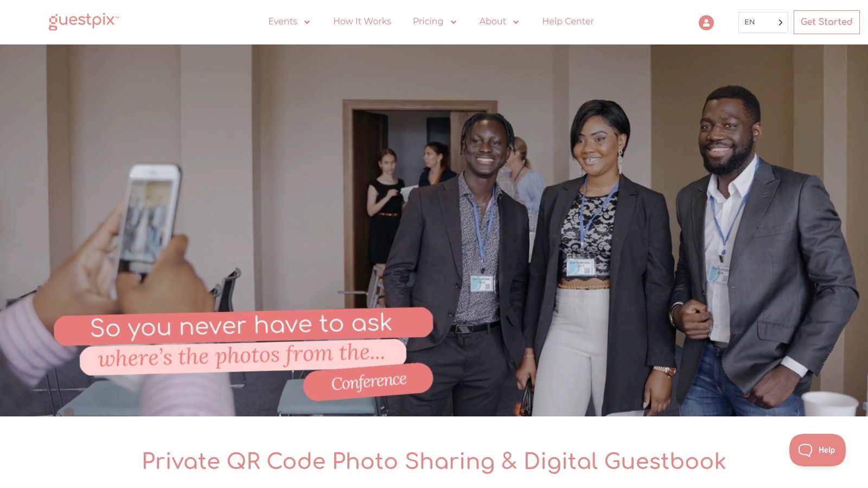This screenshot has width=868, height=488.
Task: Click the chat bubble icon in Help widget
Action: pos(805,450)
